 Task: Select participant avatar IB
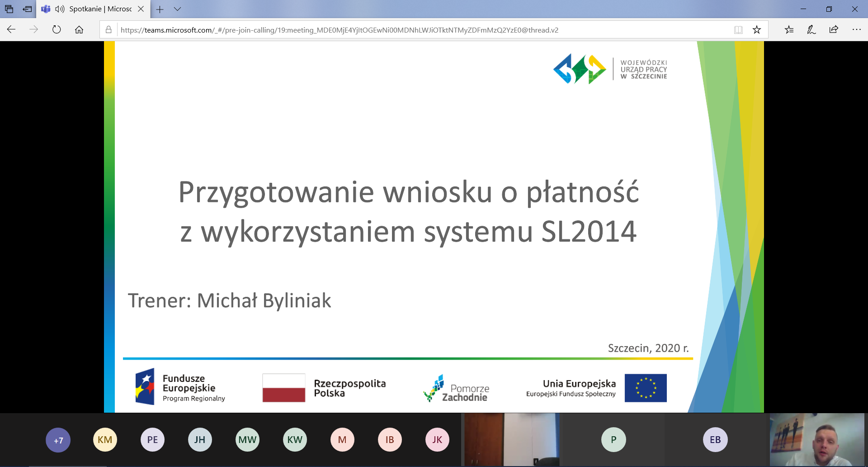pos(390,440)
